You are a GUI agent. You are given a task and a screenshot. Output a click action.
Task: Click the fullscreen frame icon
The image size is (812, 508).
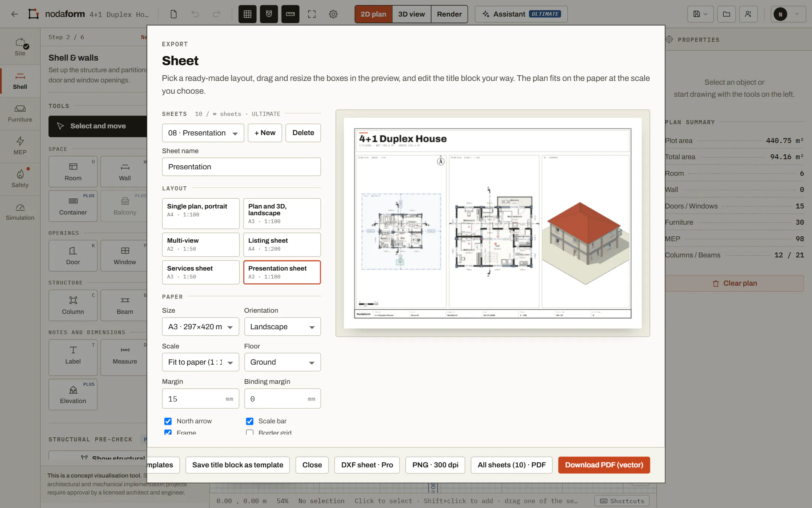[x=312, y=14]
